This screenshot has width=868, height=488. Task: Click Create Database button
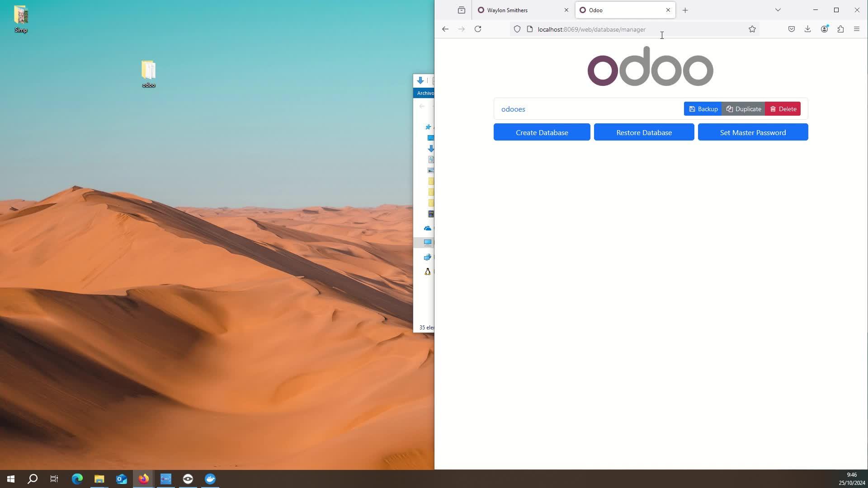tap(542, 132)
